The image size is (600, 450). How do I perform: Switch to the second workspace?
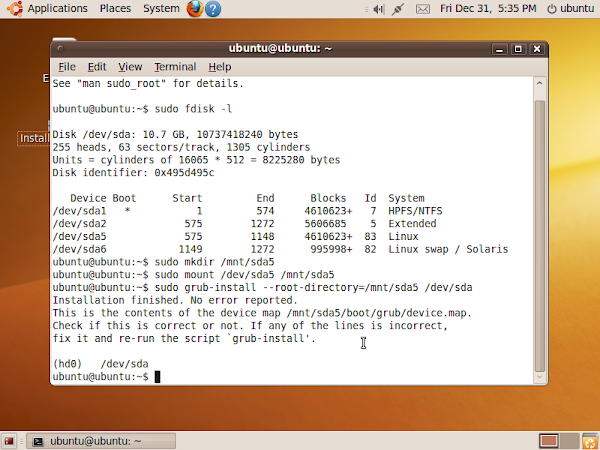569,441
